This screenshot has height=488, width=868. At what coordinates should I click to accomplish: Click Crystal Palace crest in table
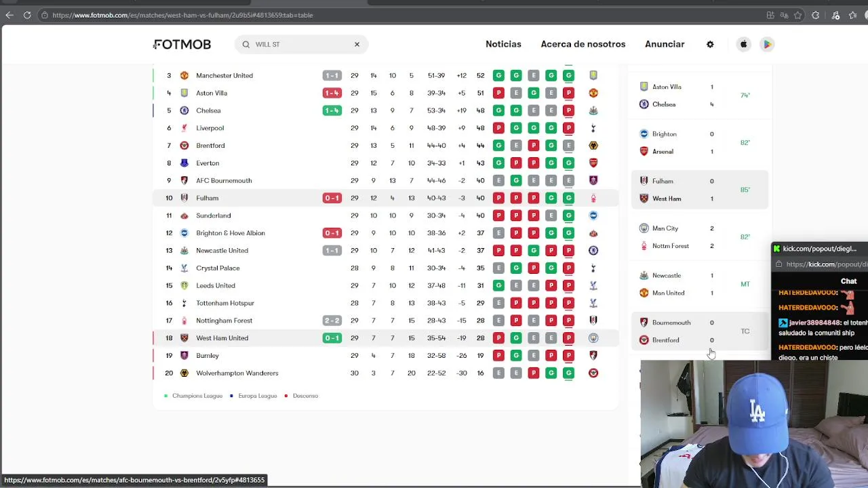click(x=184, y=268)
